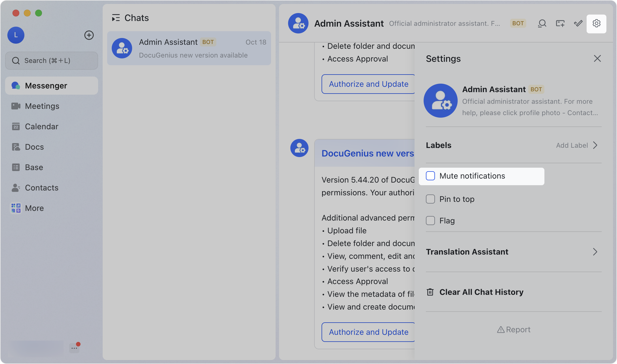617x364 pixels.
Task: Collapse the chat list with the filter icon
Action: [x=116, y=18]
